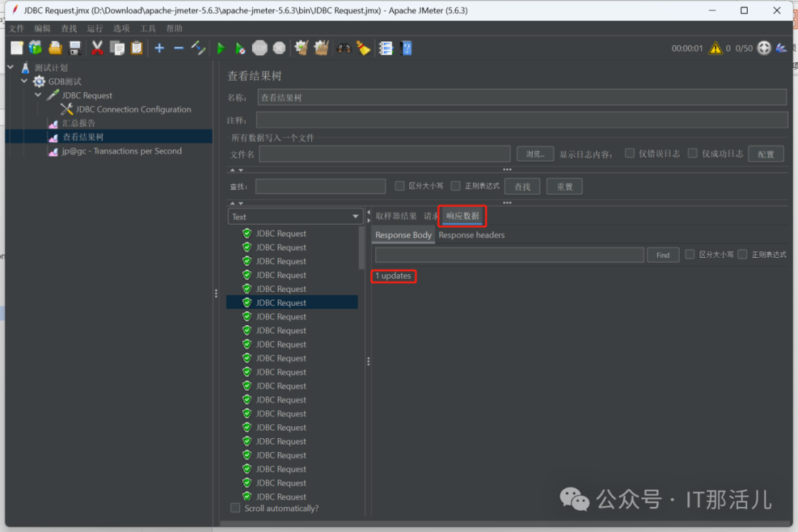
Task: Enable 区分大小写 in search row
Action: pyautogui.click(x=400, y=185)
